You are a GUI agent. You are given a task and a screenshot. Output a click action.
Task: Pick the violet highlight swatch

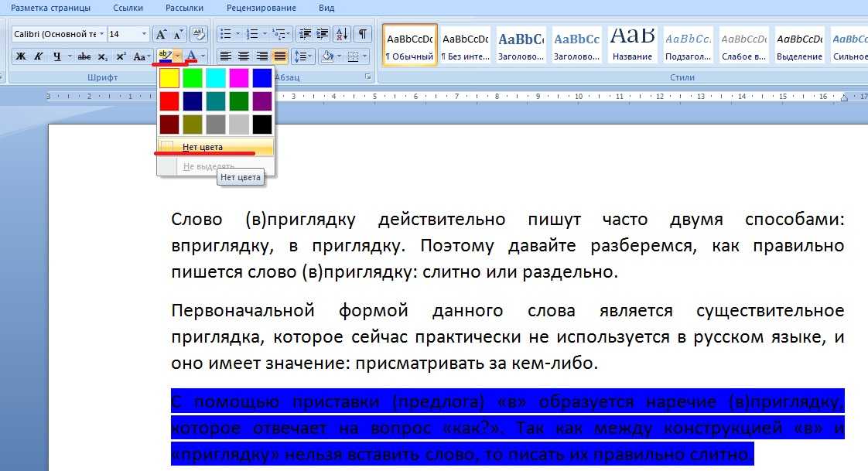[262, 101]
